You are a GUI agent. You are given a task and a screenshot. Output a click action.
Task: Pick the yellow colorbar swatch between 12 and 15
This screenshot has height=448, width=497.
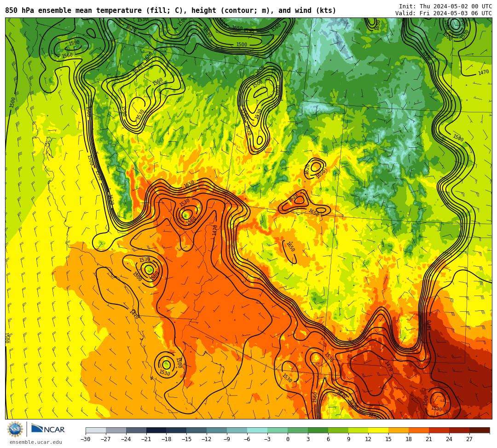tap(379, 430)
